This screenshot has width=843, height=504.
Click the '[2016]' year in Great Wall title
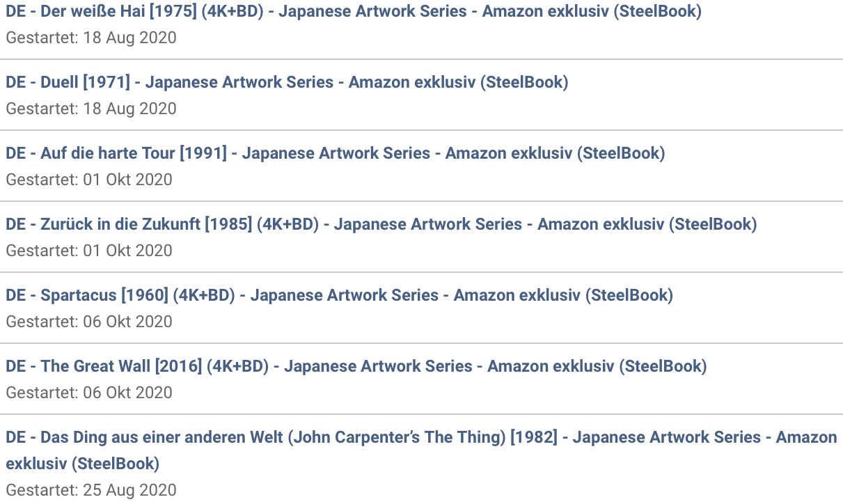178,366
